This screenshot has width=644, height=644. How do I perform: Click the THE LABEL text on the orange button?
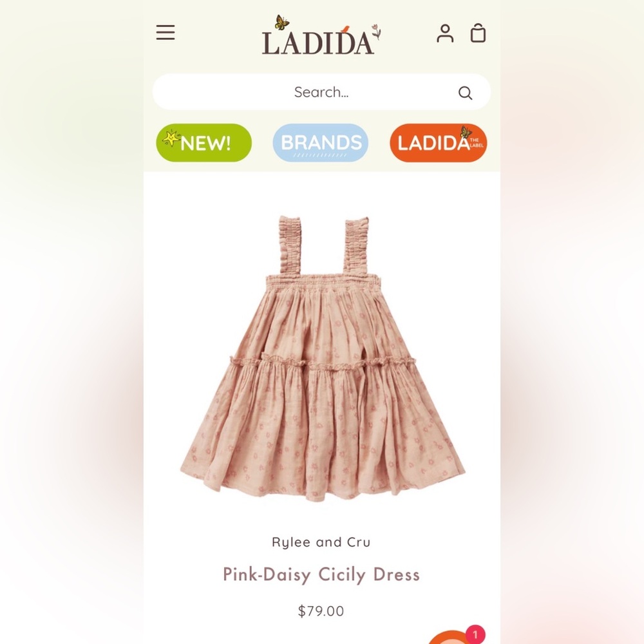477,142
